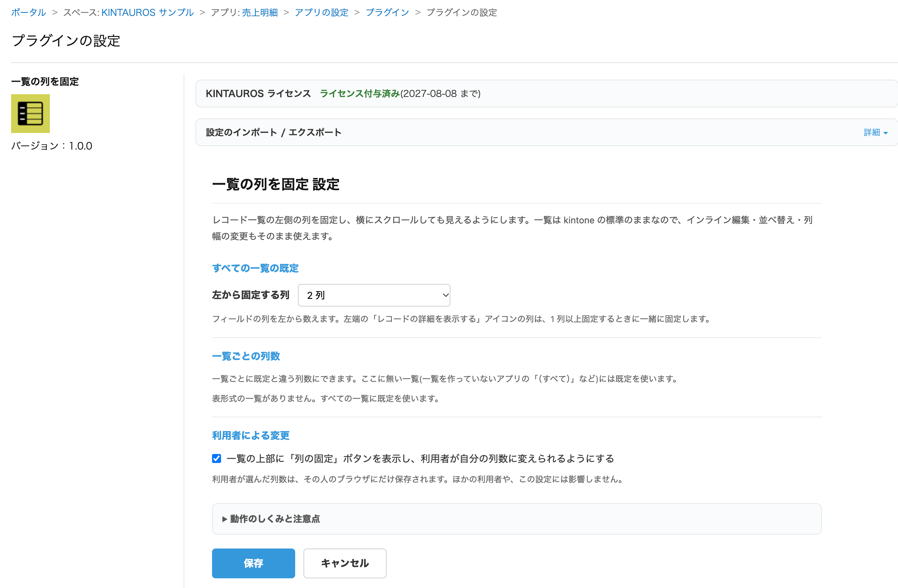
Task: Open the 左から固定する列 dropdown
Action: [x=374, y=295]
